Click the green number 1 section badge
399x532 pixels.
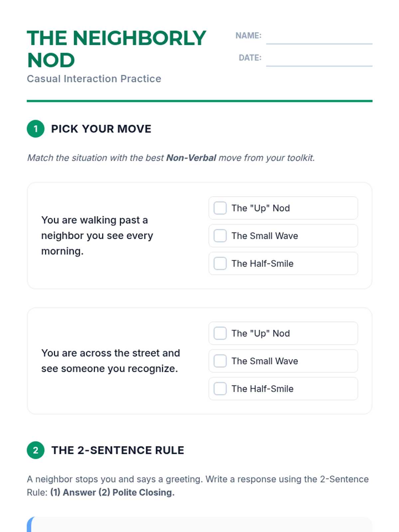click(x=36, y=129)
